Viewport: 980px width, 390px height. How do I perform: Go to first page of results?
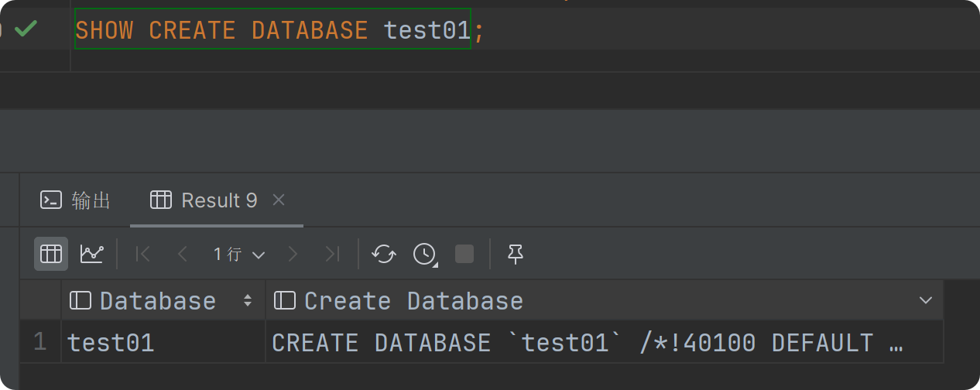coord(143,254)
